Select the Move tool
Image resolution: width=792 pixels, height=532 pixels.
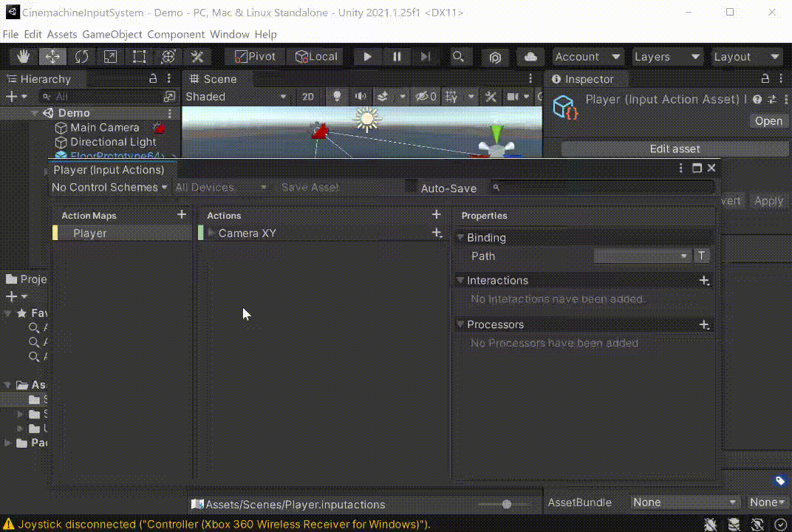coord(52,57)
